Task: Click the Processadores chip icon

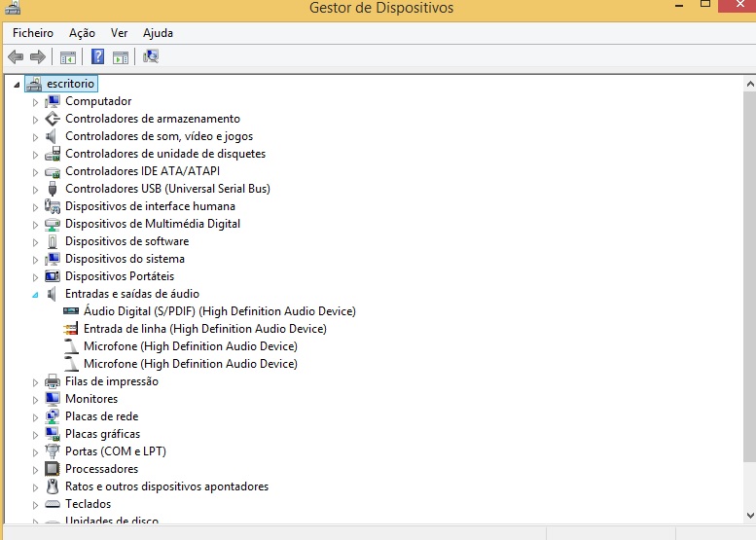Action: click(53, 469)
